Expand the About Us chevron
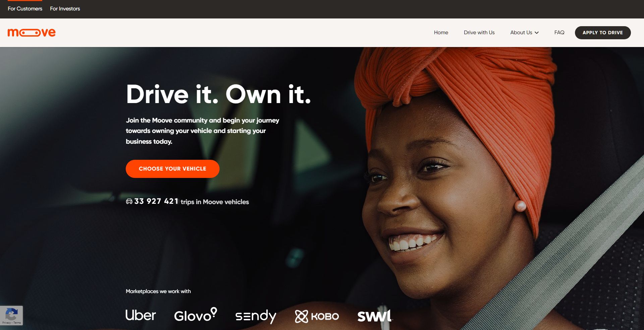 coord(537,33)
